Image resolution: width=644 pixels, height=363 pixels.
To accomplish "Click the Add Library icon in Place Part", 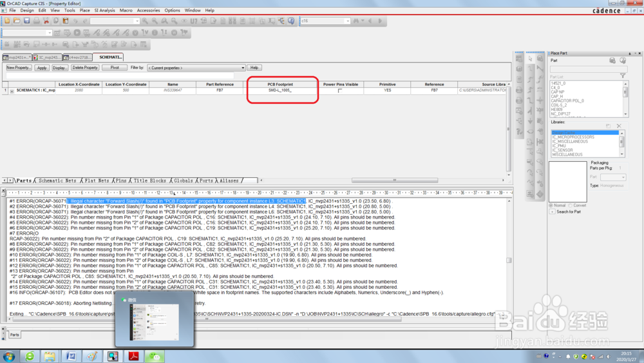I will point(609,126).
